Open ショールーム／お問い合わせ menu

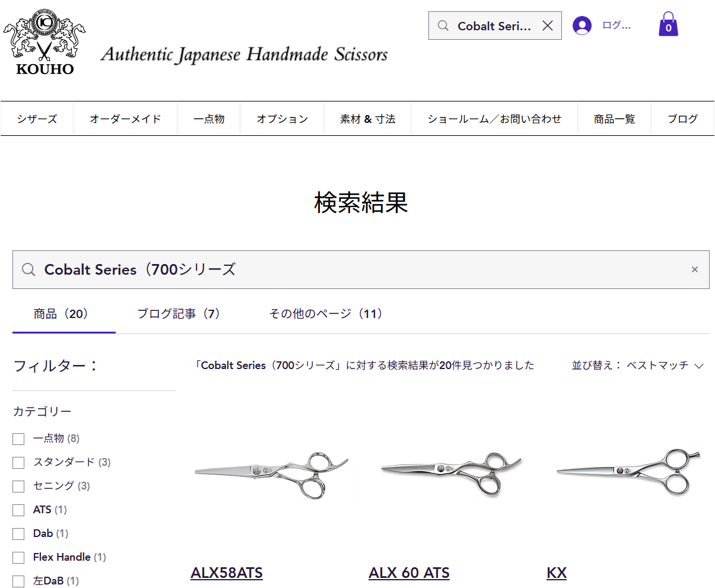(x=495, y=119)
